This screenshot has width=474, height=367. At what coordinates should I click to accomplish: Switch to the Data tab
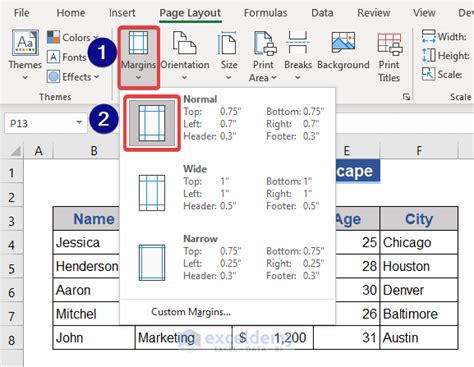pos(322,13)
